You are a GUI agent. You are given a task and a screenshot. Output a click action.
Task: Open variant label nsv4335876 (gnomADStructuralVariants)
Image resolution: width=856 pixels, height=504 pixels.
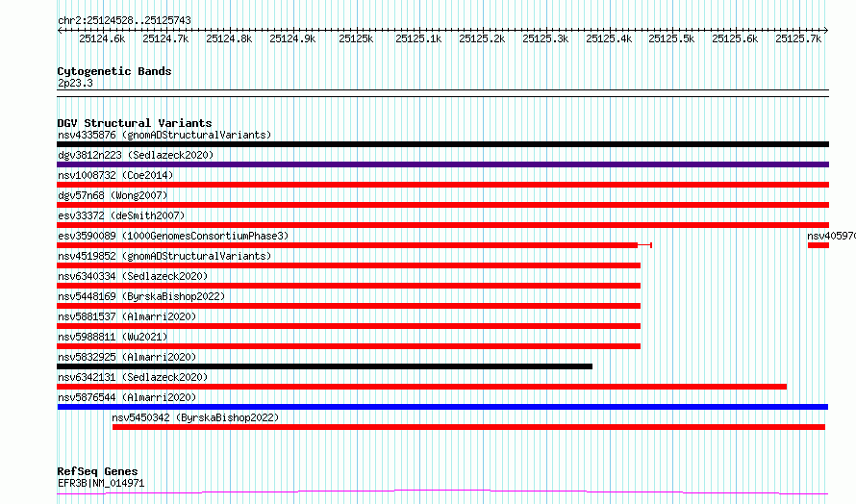click(164, 135)
